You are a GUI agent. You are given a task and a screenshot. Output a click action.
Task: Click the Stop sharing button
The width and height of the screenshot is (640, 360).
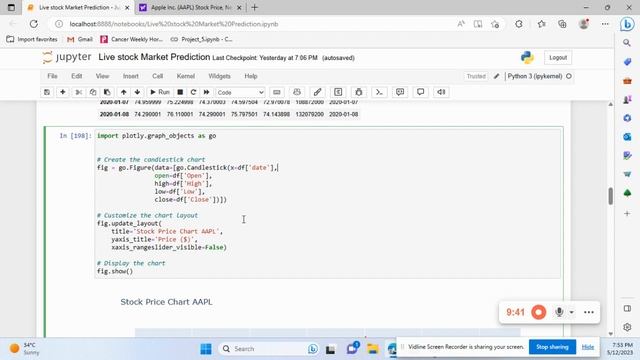coord(552,347)
